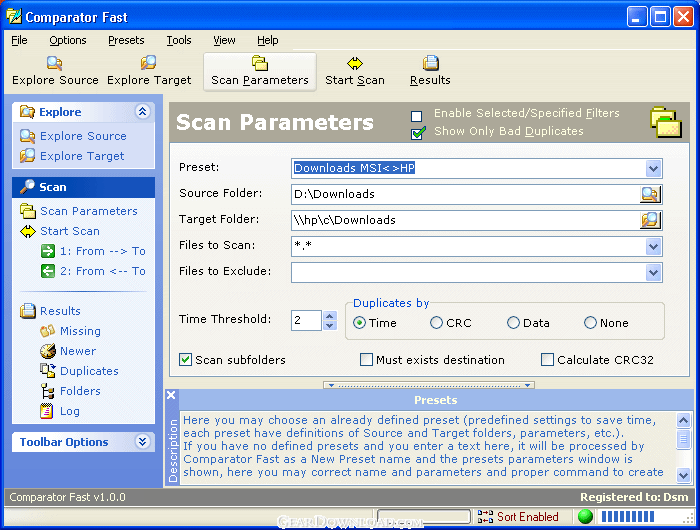Open the Tools menu
Image resolution: width=700 pixels, height=530 pixels.
179,40
